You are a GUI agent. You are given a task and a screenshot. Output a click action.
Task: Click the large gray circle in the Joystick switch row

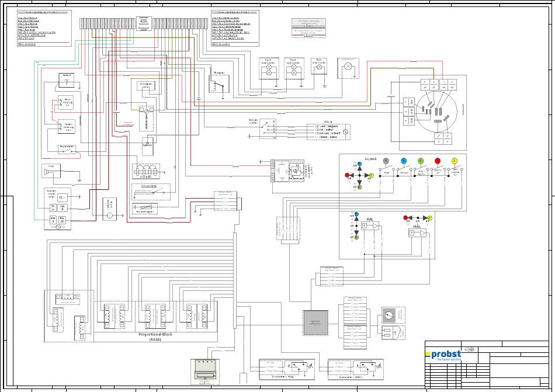coord(386,161)
